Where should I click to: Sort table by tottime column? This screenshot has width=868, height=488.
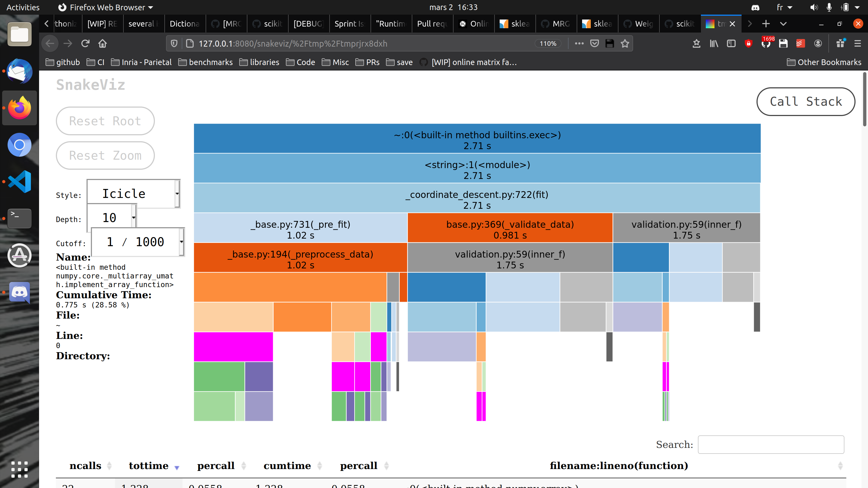click(149, 465)
